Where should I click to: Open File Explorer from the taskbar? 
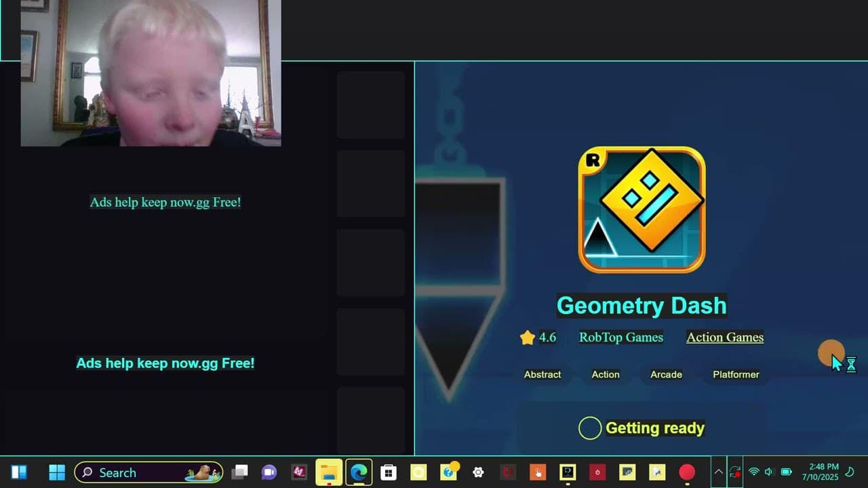pyautogui.click(x=329, y=472)
